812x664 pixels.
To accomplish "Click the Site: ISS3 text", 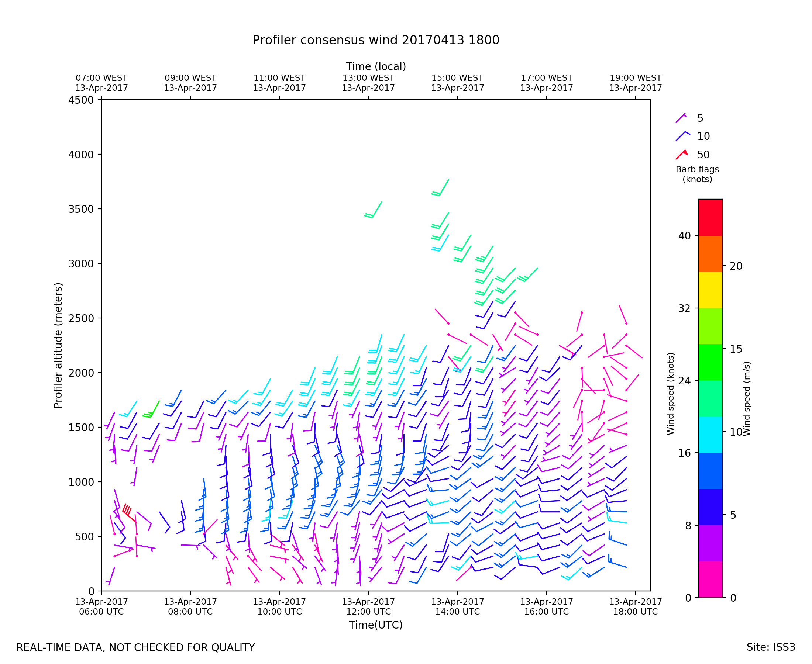I will 771,647.
